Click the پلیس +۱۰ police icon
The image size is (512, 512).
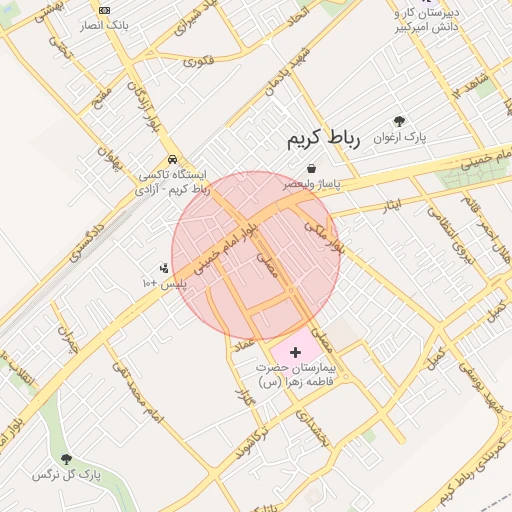point(164,268)
